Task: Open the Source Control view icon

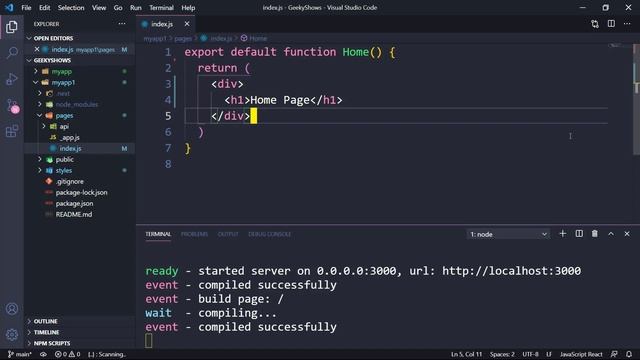Action: pyautogui.click(x=12, y=105)
